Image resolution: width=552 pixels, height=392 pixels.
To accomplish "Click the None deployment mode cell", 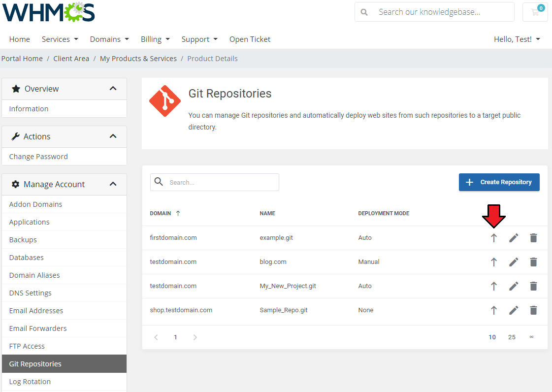I will pyautogui.click(x=366, y=310).
